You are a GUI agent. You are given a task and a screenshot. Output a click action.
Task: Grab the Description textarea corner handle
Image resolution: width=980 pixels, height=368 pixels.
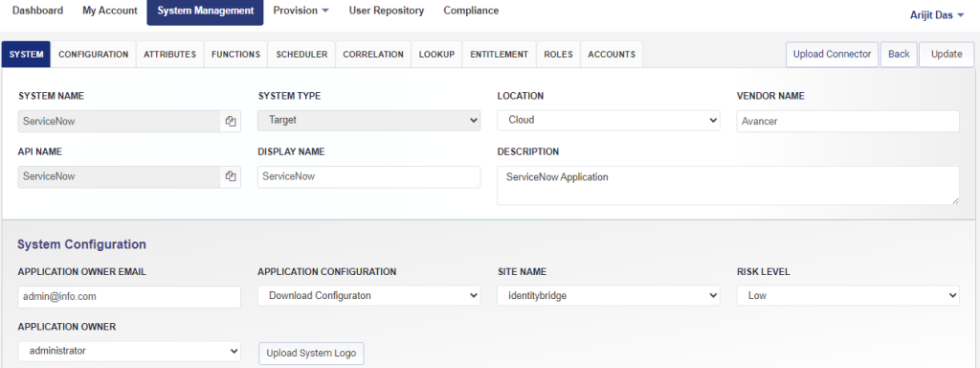(x=955, y=201)
